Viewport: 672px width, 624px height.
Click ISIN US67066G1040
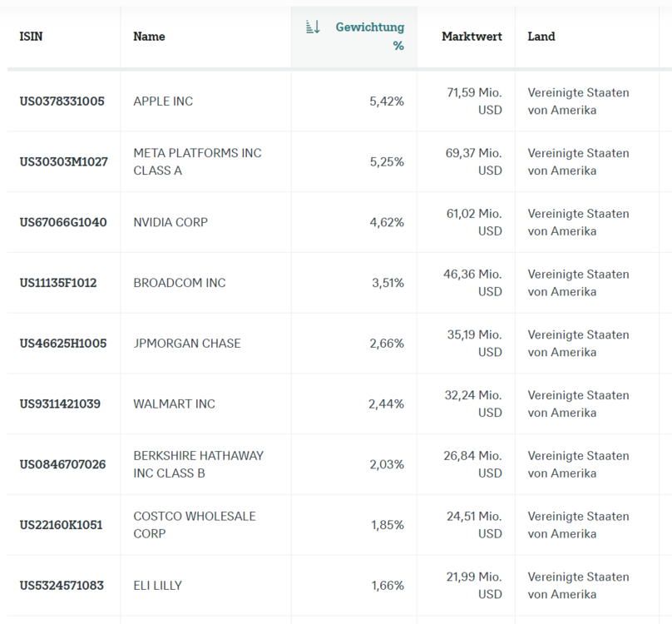(x=63, y=222)
